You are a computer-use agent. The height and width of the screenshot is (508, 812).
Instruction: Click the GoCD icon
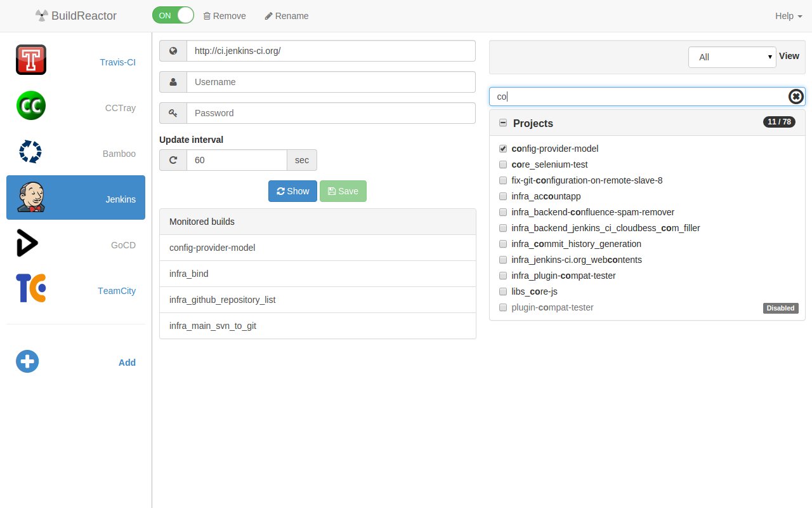pos(27,243)
